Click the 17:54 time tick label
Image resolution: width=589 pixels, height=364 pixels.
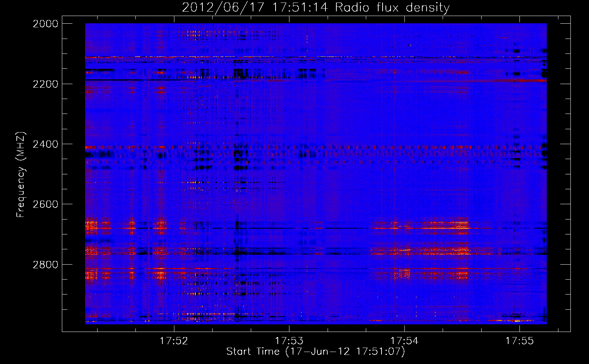pyautogui.click(x=404, y=341)
